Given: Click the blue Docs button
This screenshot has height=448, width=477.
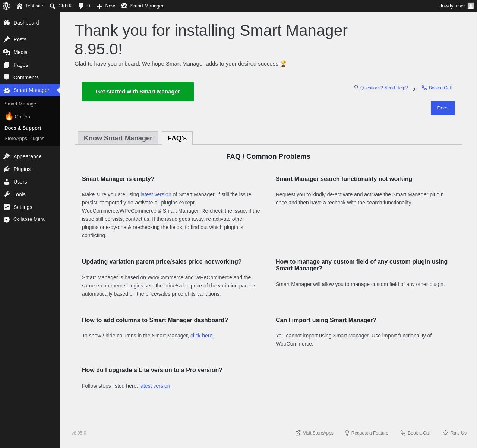Looking at the screenshot, I should click(x=443, y=108).
